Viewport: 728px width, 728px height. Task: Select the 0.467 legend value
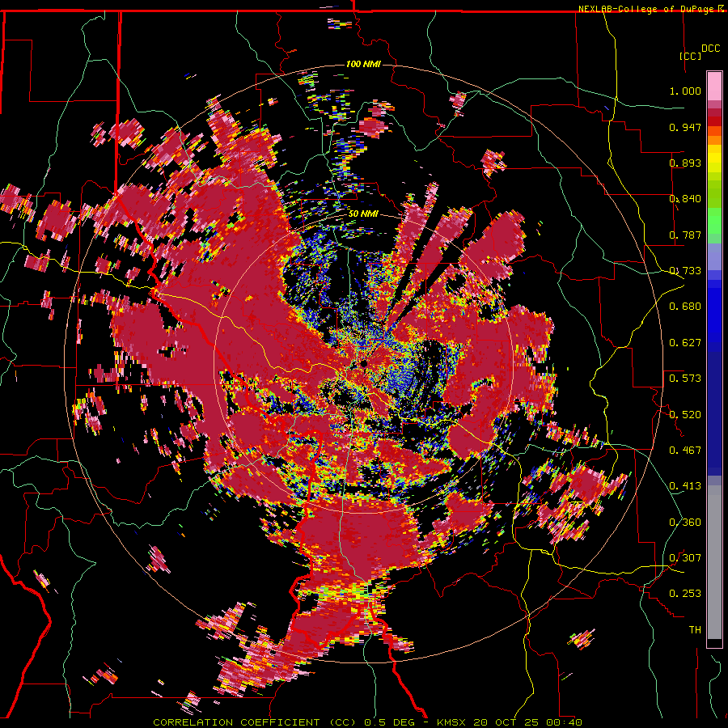point(685,451)
